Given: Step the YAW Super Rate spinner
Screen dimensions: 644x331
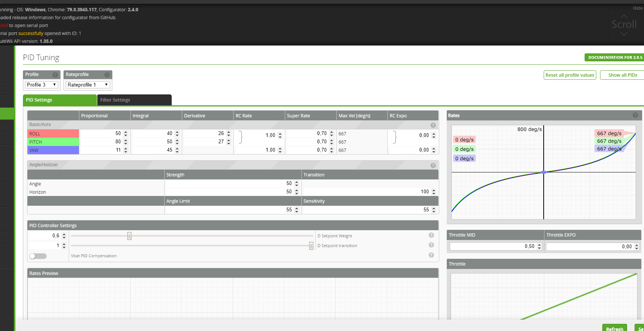Looking at the screenshot, I should pos(331,150).
